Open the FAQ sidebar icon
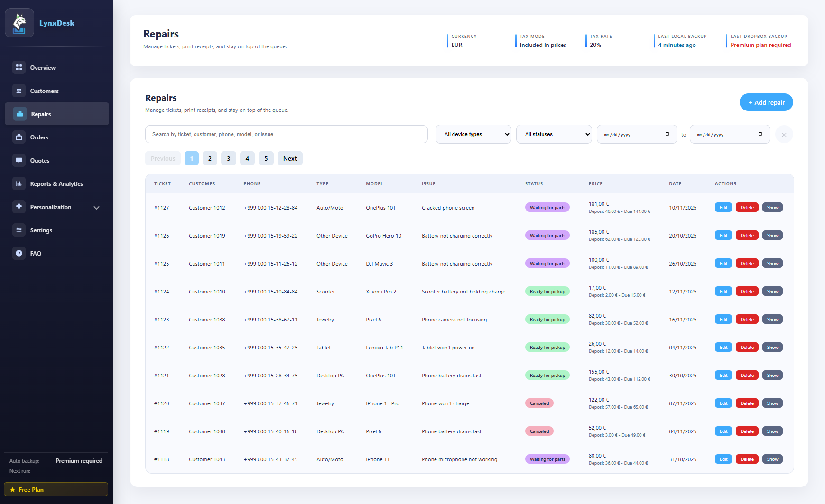Viewport: 825px width, 504px height. [19, 253]
